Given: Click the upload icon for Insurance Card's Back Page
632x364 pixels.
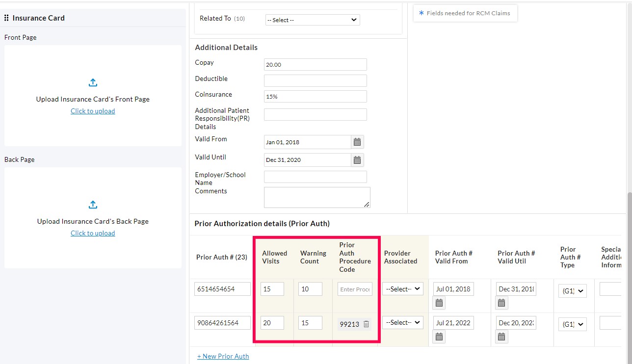Looking at the screenshot, I should point(93,205).
